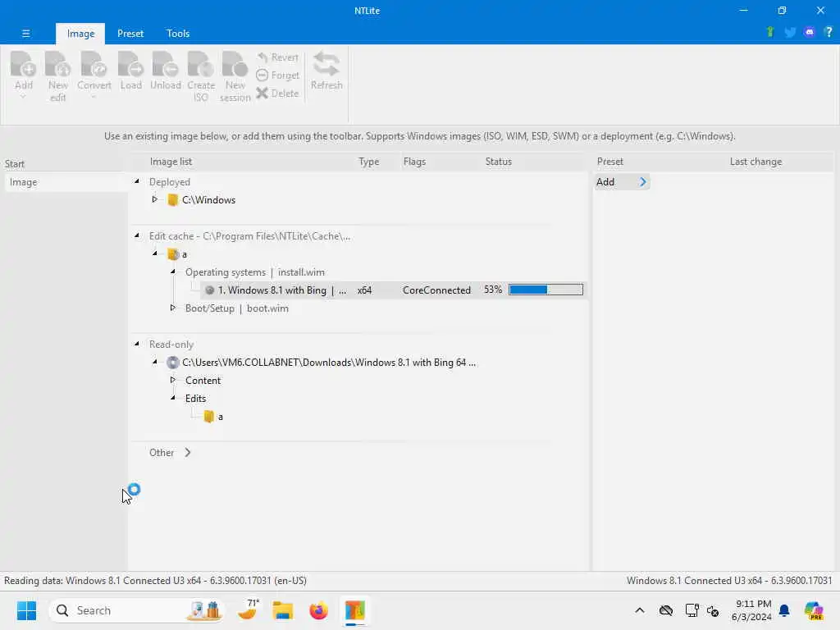The image size is (840, 630).
Task: Expand the C:\Windows tree node
Action: (x=155, y=199)
